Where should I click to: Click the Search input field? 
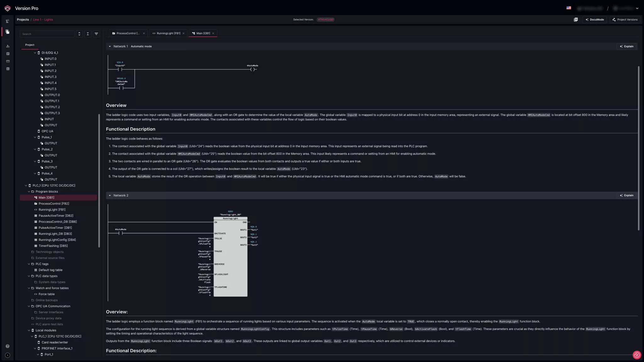47,34
